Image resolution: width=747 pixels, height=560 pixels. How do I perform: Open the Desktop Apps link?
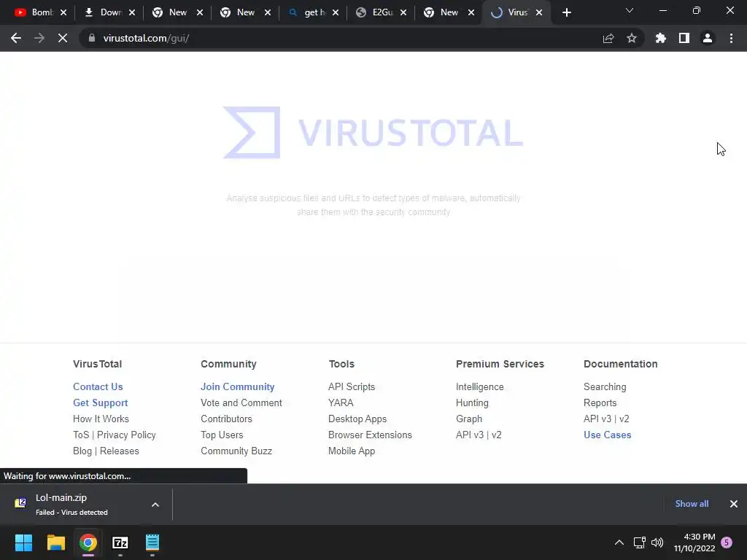pyautogui.click(x=357, y=419)
